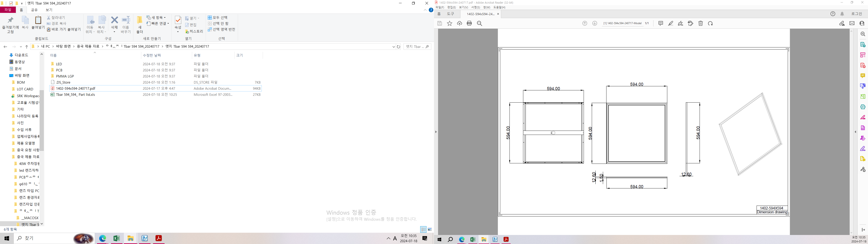Click Select none (선택 안 함) in Explorer
This screenshot has width=868, height=244.
[x=218, y=23]
